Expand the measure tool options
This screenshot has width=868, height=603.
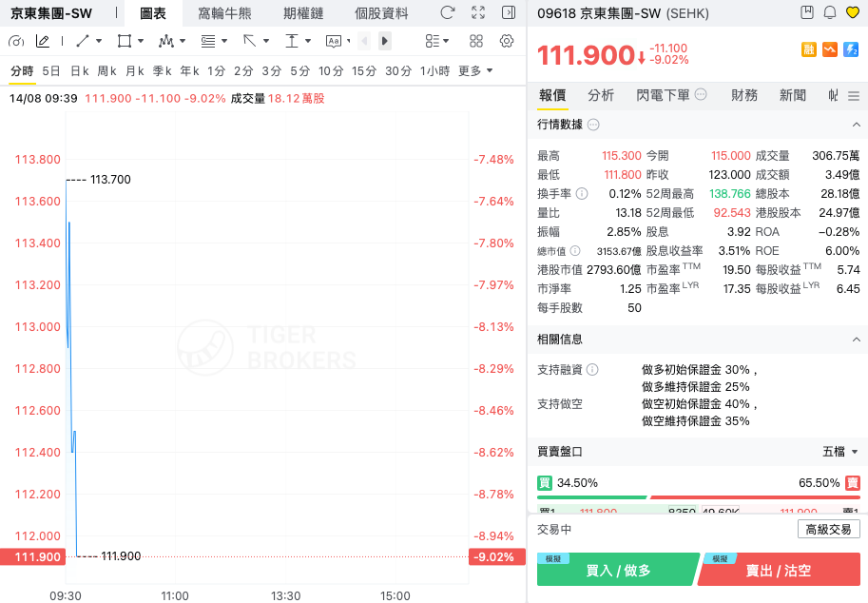(x=308, y=41)
